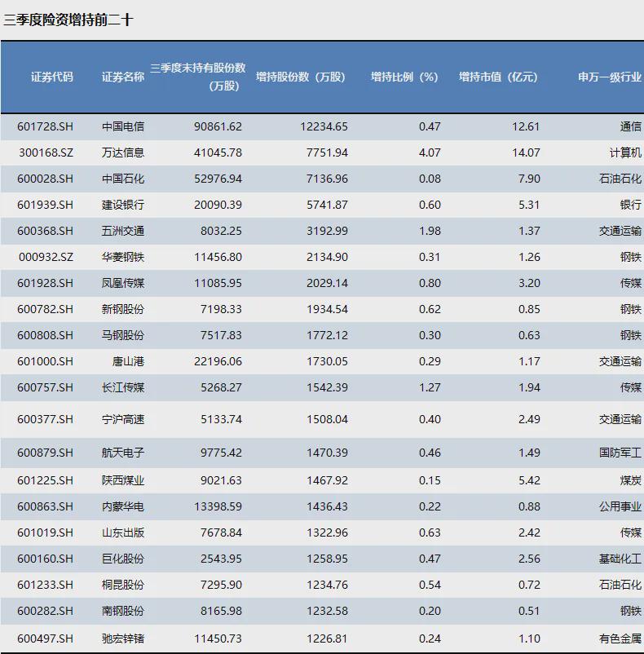Select market value 14.07
The width and height of the screenshot is (644, 654).
(x=526, y=152)
